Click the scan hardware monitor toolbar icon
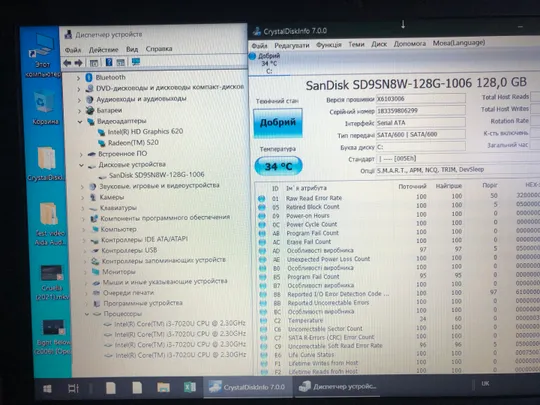The image size is (540, 405). click(136, 62)
